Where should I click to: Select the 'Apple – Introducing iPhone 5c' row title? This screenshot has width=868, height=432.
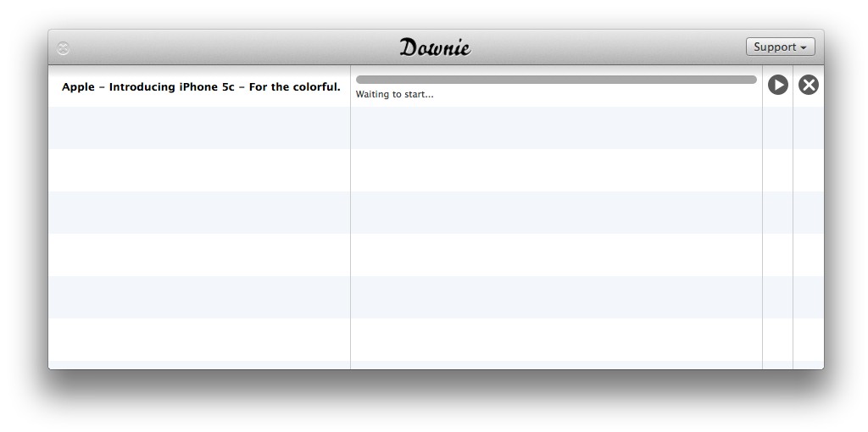click(x=201, y=87)
